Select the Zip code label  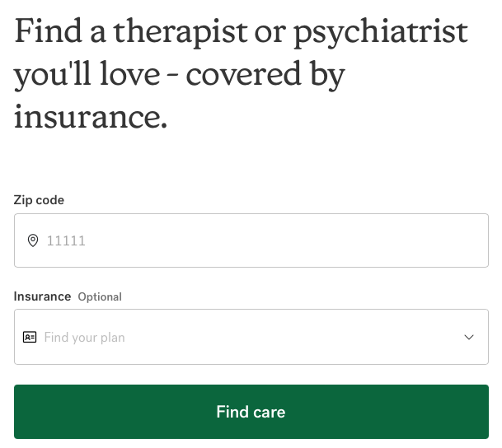pos(39,200)
